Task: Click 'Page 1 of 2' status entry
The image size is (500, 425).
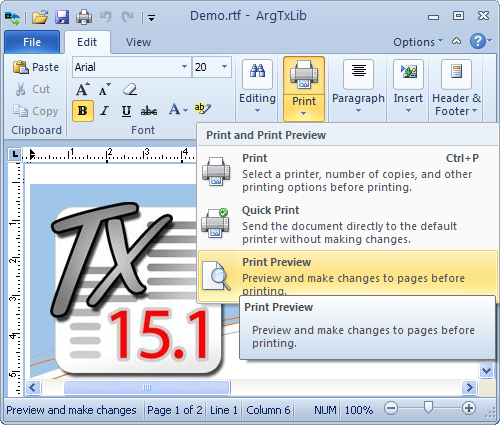Action: [175, 410]
